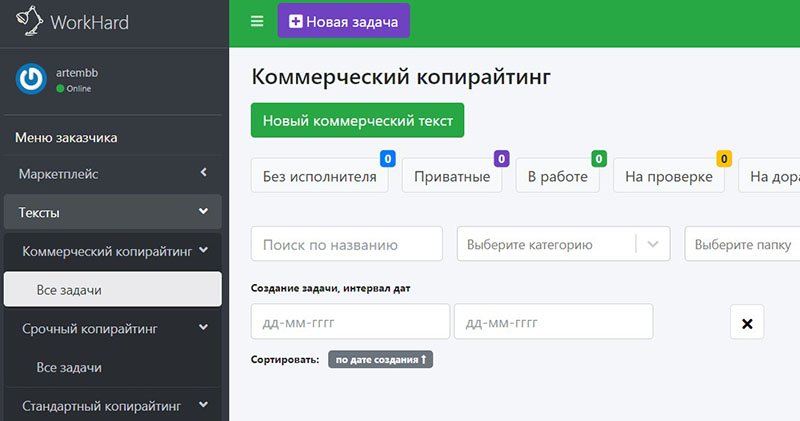
Task: Open the Без исполнителя tab
Action: [x=319, y=176]
